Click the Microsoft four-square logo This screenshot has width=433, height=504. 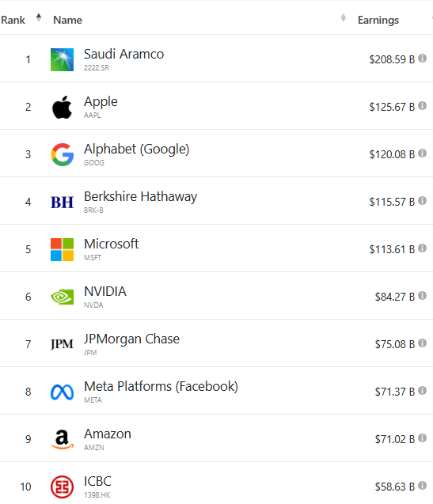coord(62,249)
